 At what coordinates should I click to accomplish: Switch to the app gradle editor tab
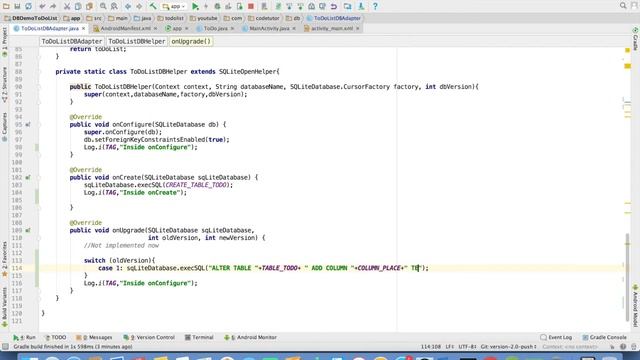177,29
